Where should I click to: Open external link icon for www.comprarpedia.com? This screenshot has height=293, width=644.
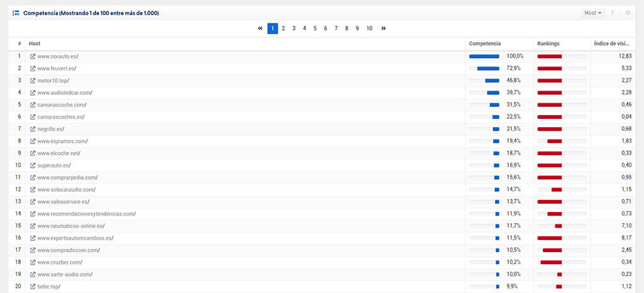coord(33,177)
